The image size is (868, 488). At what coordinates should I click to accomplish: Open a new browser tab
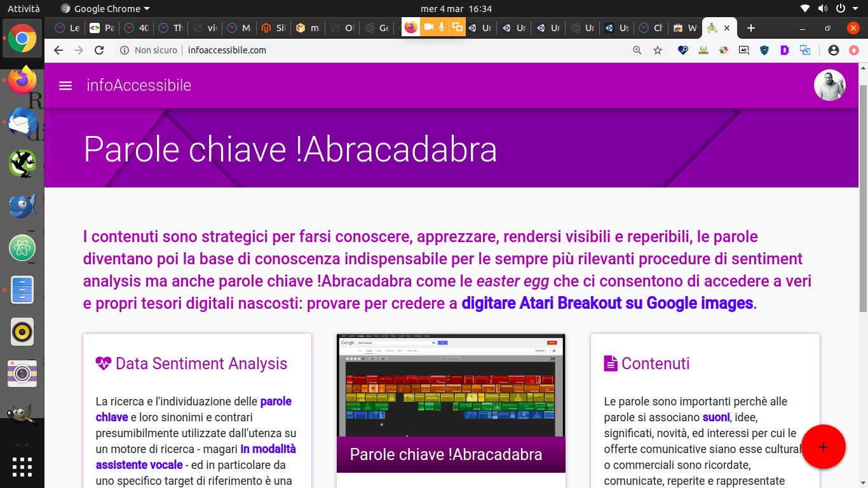(751, 28)
